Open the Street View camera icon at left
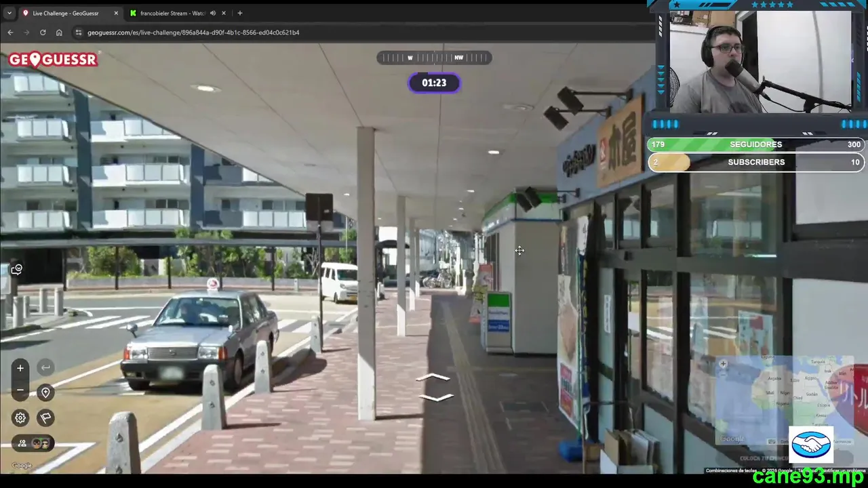The width and height of the screenshot is (868, 488). pos(17,270)
